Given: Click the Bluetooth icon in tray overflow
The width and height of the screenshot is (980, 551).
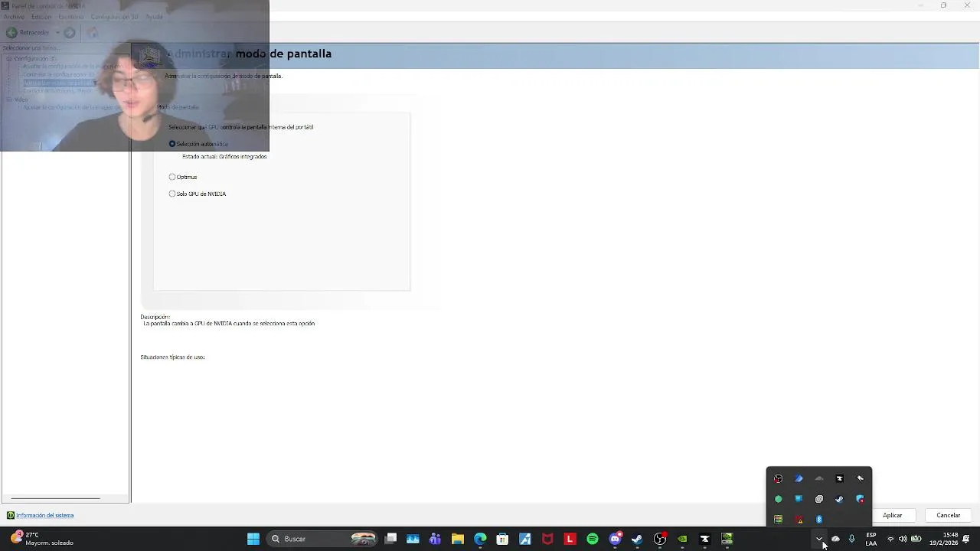Looking at the screenshot, I should pyautogui.click(x=819, y=519).
